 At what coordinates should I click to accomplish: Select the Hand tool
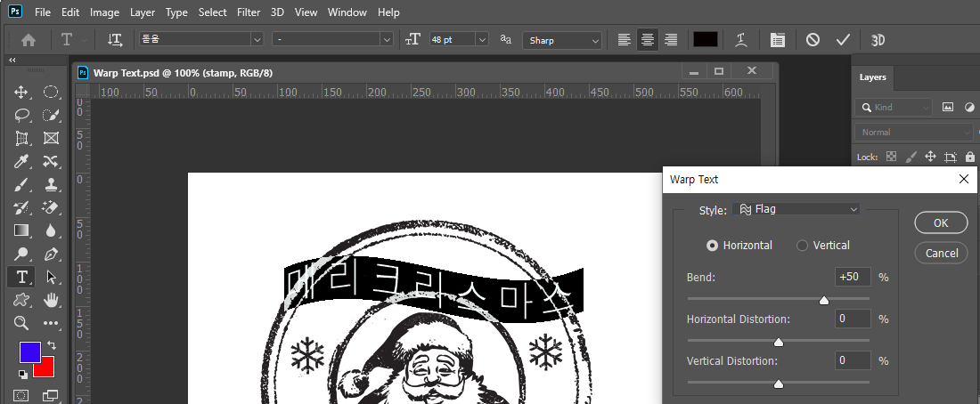click(x=51, y=300)
